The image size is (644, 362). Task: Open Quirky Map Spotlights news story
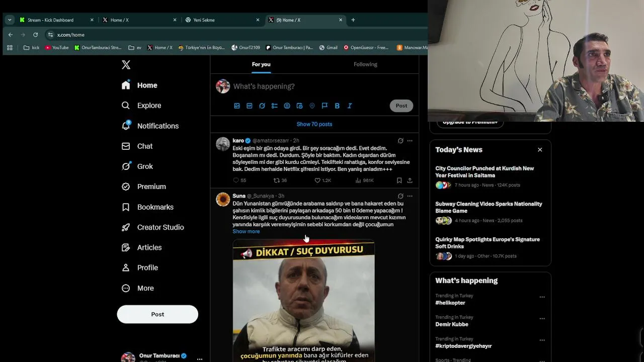490,248
